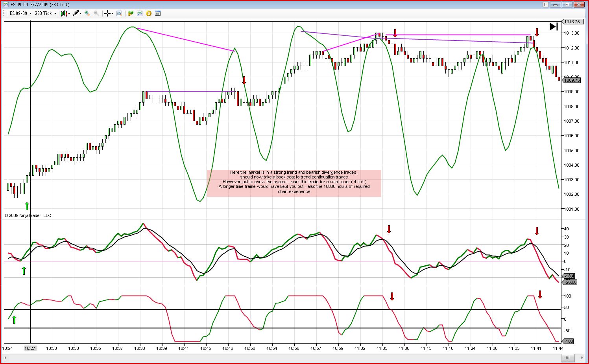
Task: Click the -100 indicator value marker
Action: point(569,341)
